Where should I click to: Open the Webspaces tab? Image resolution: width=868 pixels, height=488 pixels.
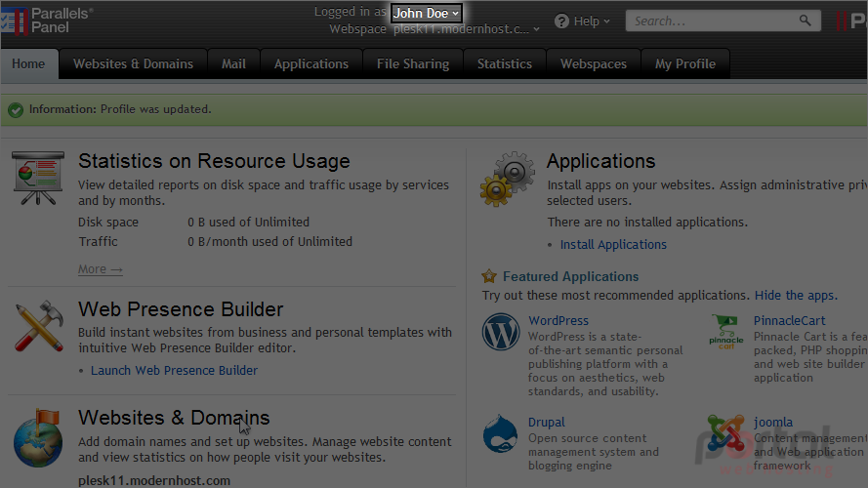pos(594,63)
